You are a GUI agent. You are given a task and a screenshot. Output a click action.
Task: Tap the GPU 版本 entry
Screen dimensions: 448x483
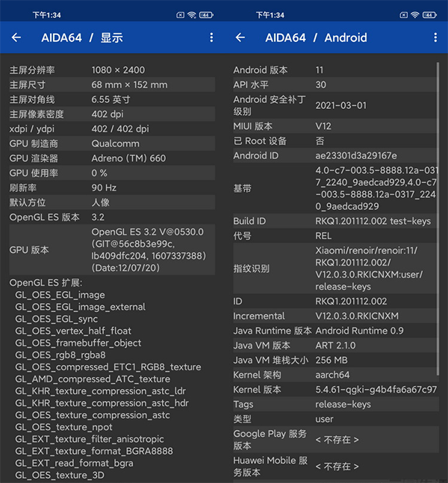pos(112,250)
